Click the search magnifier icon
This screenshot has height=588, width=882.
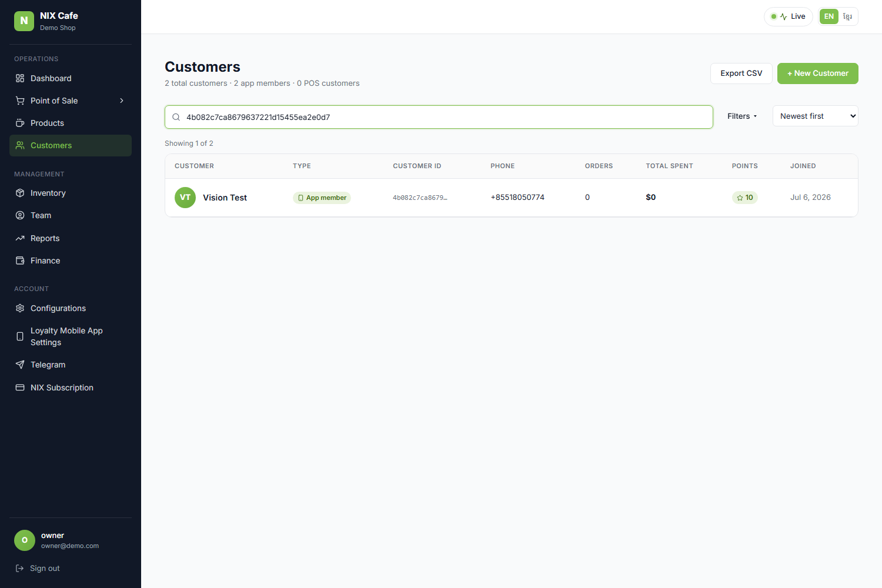pyautogui.click(x=176, y=117)
